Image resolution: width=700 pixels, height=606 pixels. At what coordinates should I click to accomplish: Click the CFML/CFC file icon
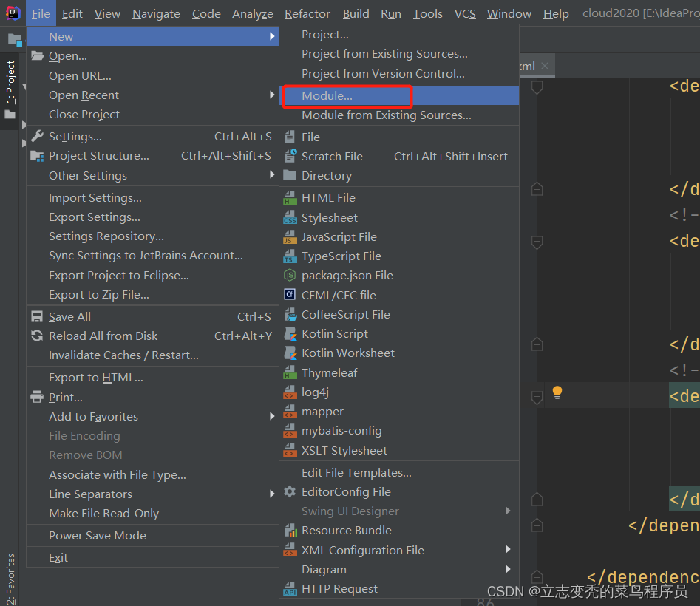pos(290,295)
